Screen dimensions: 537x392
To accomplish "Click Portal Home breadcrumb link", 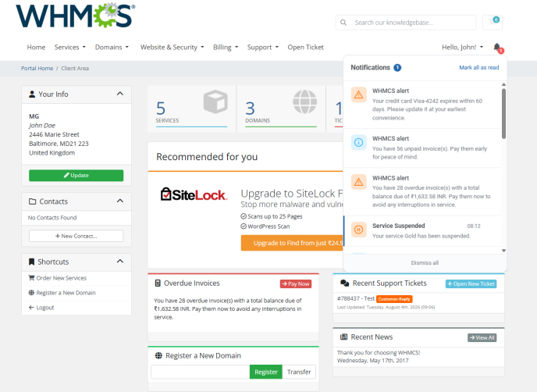I will point(37,68).
